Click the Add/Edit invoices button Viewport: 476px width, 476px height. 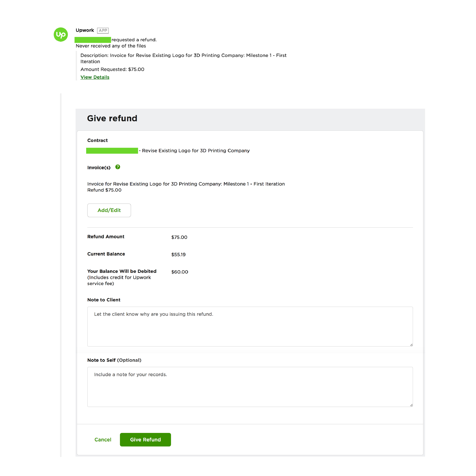pos(109,210)
